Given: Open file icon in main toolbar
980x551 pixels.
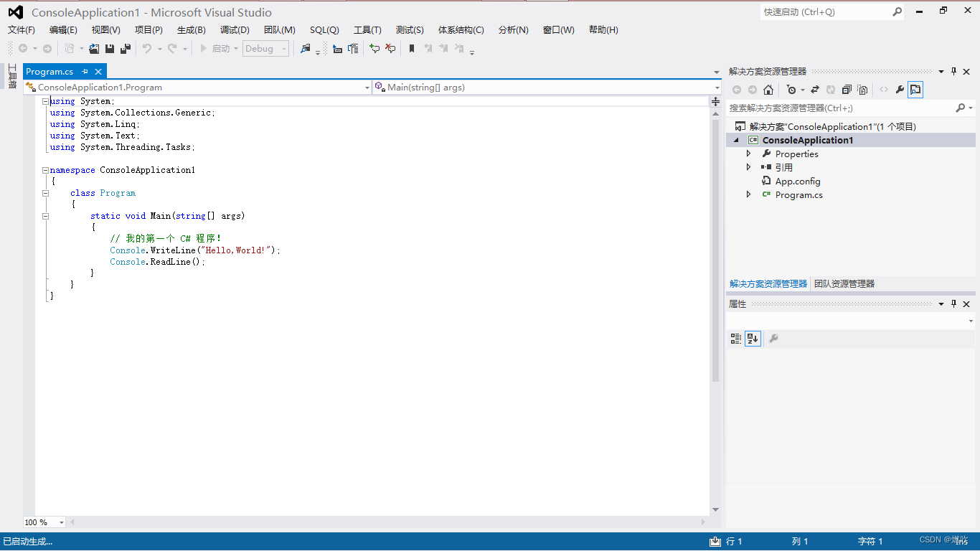Looking at the screenshot, I should [94, 49].
